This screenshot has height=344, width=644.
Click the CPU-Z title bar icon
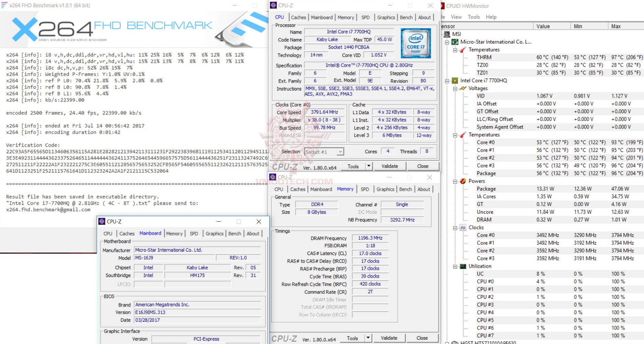click(x=274, y=5)
